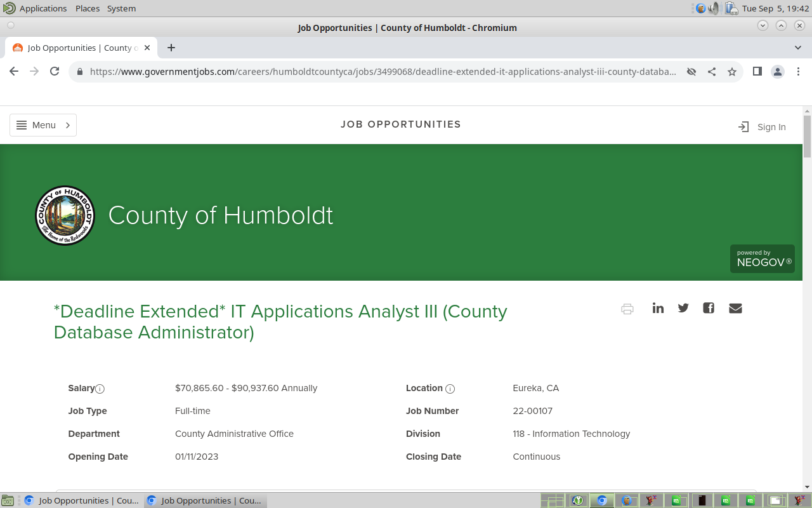This screenshot has width=812, height=508.
Task: Click the page vertical scrollbar thumb
Action: 807,137
